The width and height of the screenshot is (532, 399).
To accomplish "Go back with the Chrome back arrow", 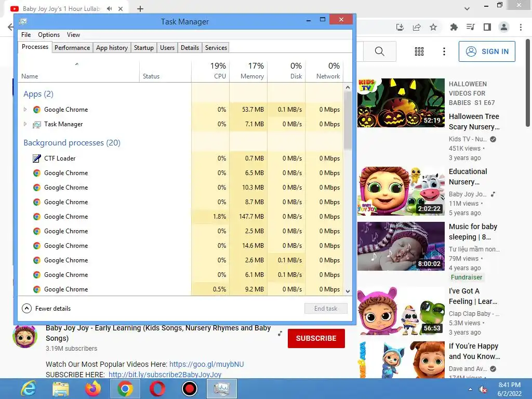I will (x=10, y=27).
